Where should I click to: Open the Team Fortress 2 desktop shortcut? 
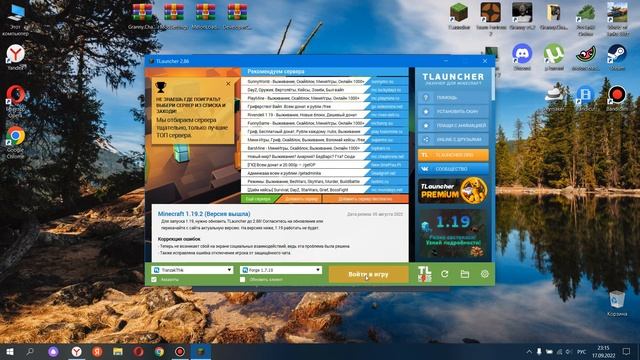pos(491,19)
